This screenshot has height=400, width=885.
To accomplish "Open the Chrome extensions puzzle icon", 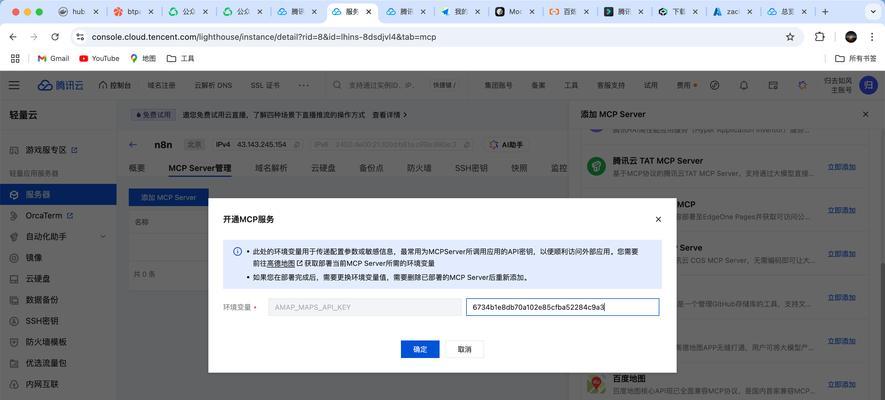I will [820, 37].
